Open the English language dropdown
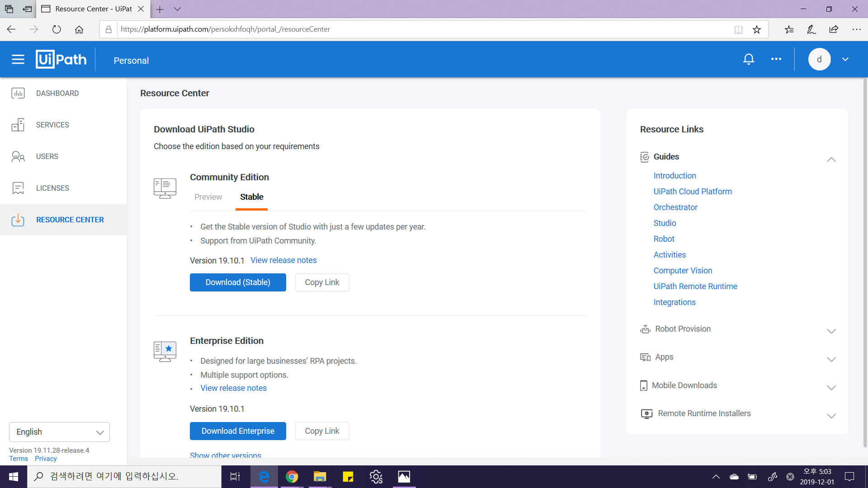The width and height of the screenshot is (868, 488). tap(59, 432)
